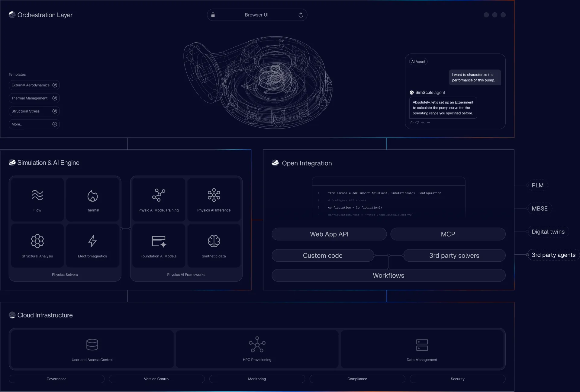Select the Web App API pill
The height and width of the screenshot is (392, 580).
329,234
